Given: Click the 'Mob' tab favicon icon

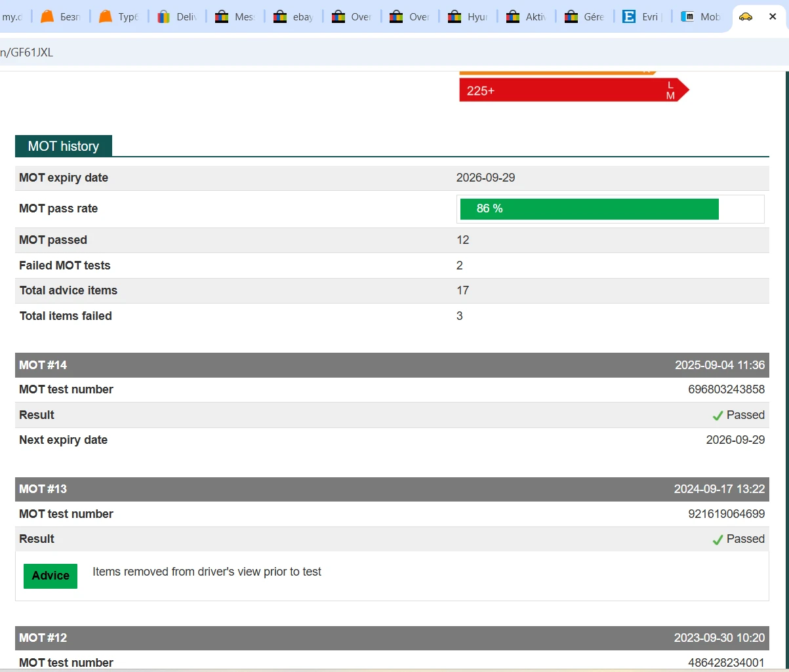Looking at the screenshot, I should (x=687, y=16).
